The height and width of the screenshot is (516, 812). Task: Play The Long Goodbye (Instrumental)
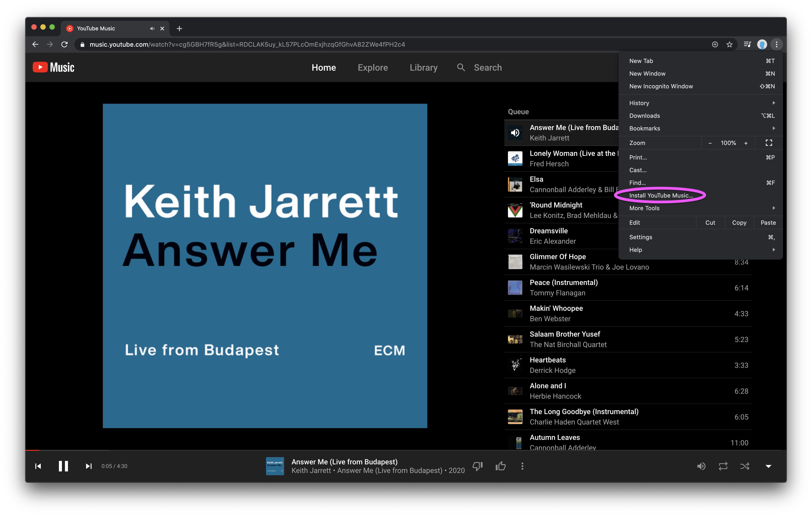coord(628,417)
